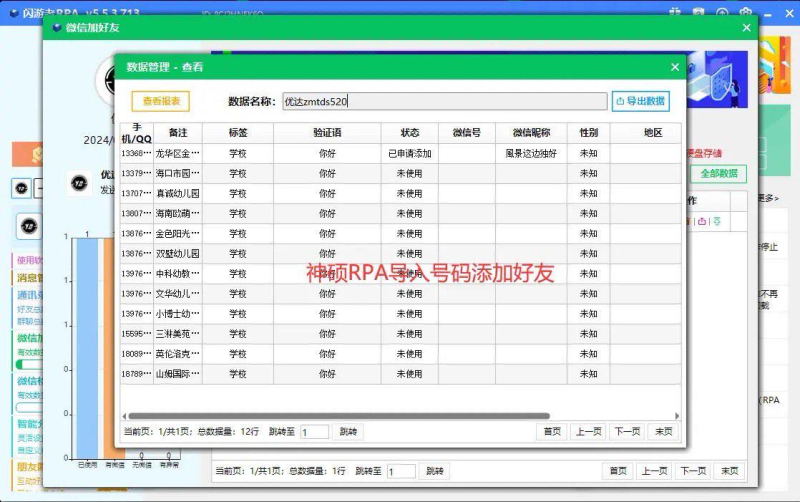The image size is (800, 502).
Task: Click the 微信号 column header
Action: [467, 133]
